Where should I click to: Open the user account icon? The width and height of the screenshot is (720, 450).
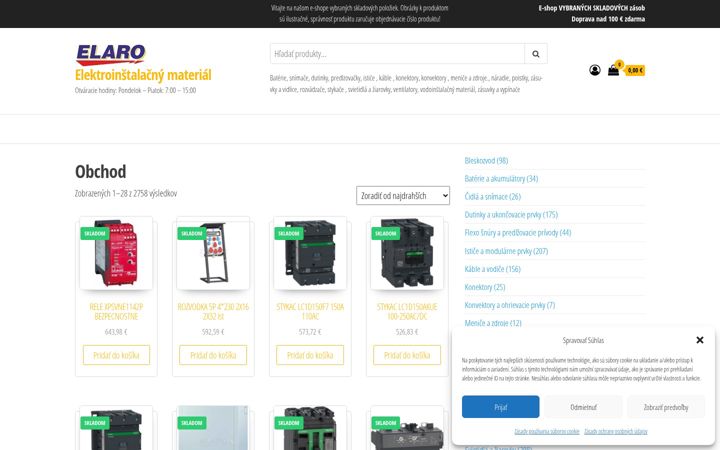point(595,70)
